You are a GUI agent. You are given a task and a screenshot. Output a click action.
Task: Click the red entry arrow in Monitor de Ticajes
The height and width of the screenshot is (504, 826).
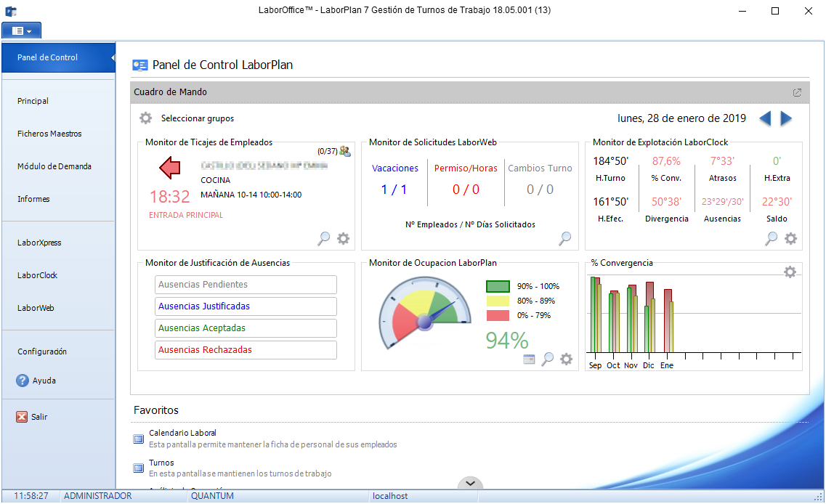point(169,168)
